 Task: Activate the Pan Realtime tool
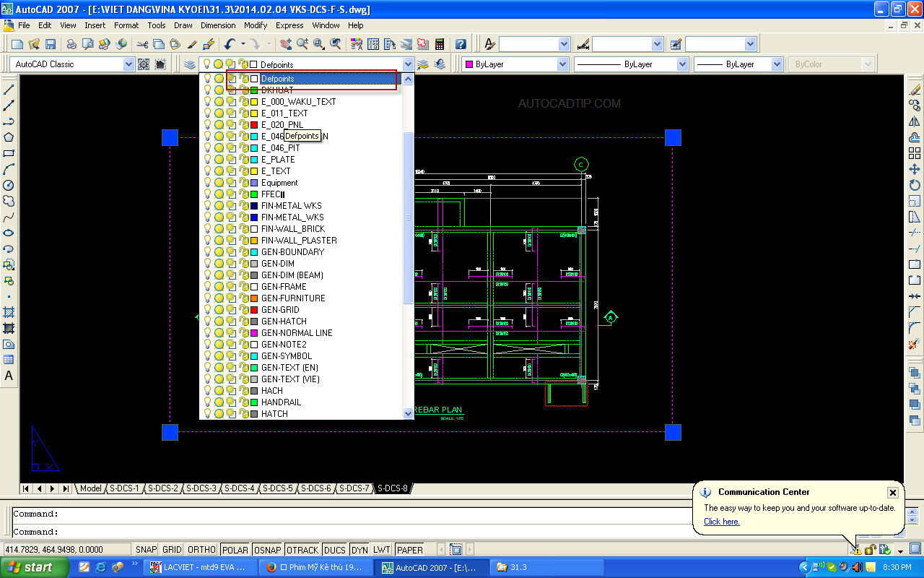pos(286,43)
